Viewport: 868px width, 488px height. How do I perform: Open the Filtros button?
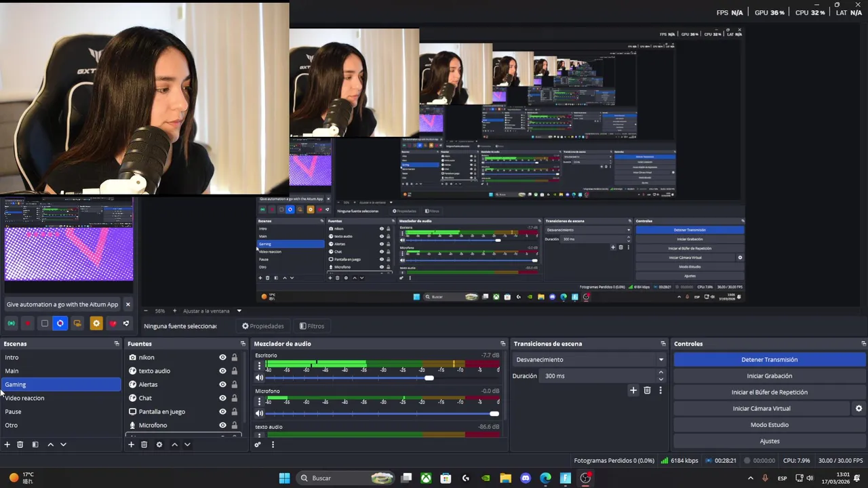click(312, 326)
